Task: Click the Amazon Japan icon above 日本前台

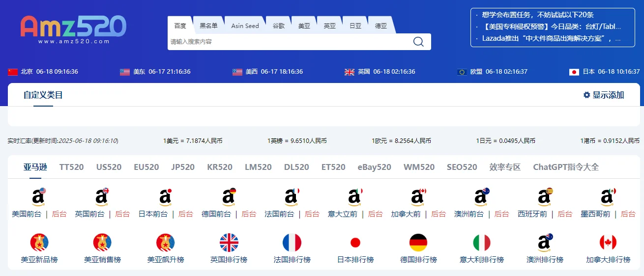Action: pos(165,196)
